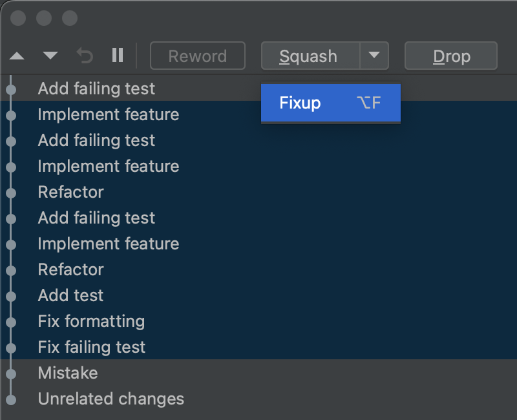Undo the last rebase action
This screenshot has width=517, height=420.
[x=84, y=56]
